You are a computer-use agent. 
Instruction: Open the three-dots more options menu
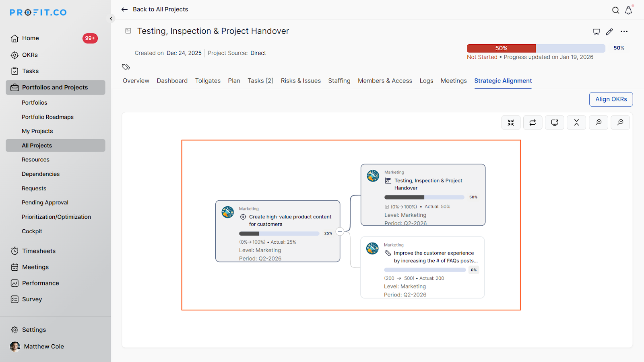click(624, 32)
